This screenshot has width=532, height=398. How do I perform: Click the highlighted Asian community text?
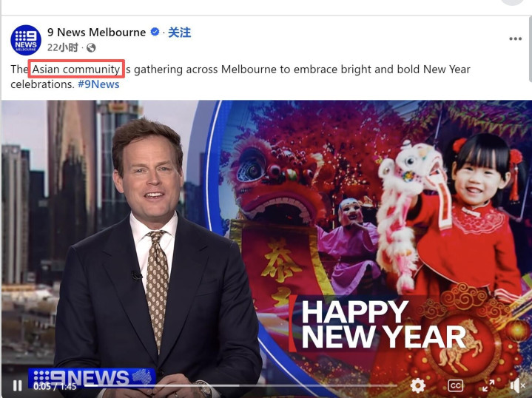point(76,70)
